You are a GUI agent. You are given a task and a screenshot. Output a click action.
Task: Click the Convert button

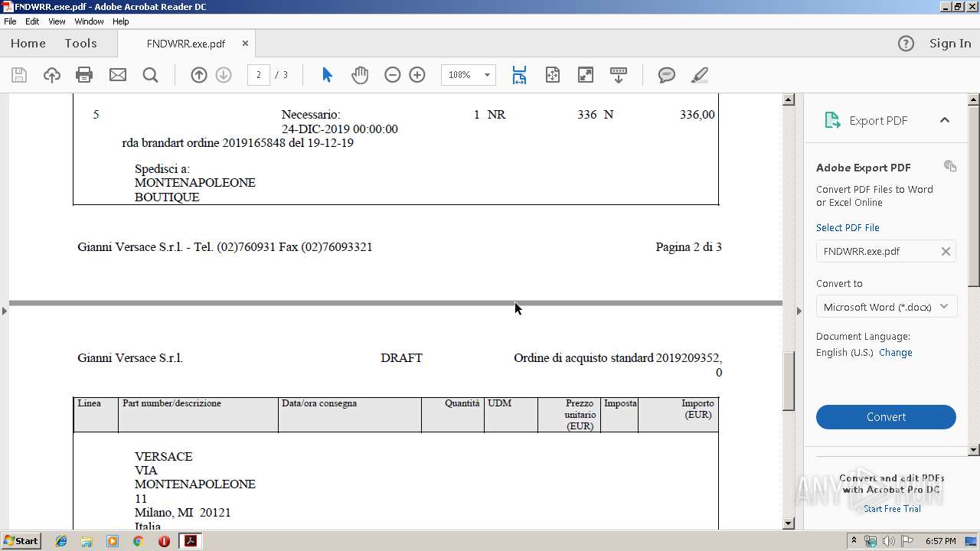[x=886, y=417]
